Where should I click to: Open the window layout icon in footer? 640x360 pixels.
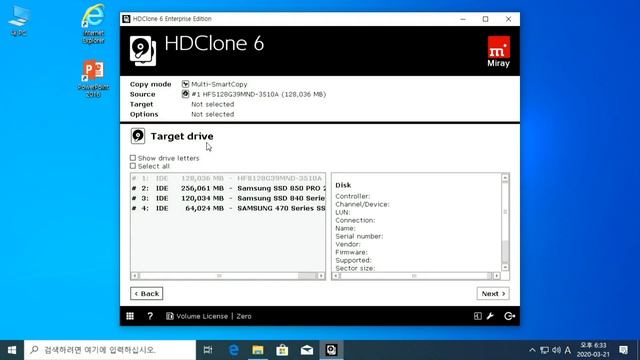click(x=478, y=316)
